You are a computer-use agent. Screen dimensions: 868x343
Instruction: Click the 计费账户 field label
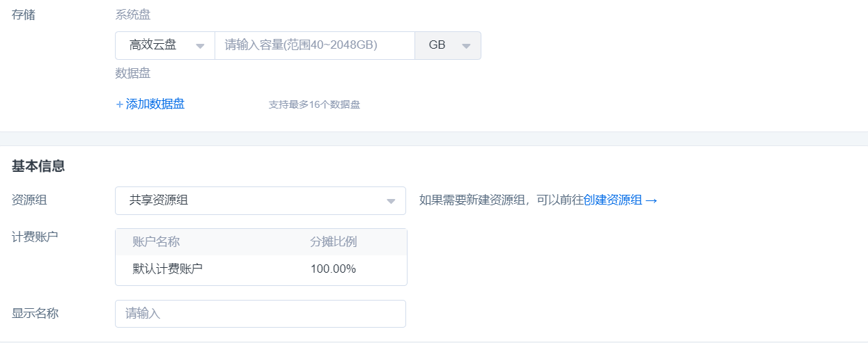pyautogui.click(x=35, y=237)
